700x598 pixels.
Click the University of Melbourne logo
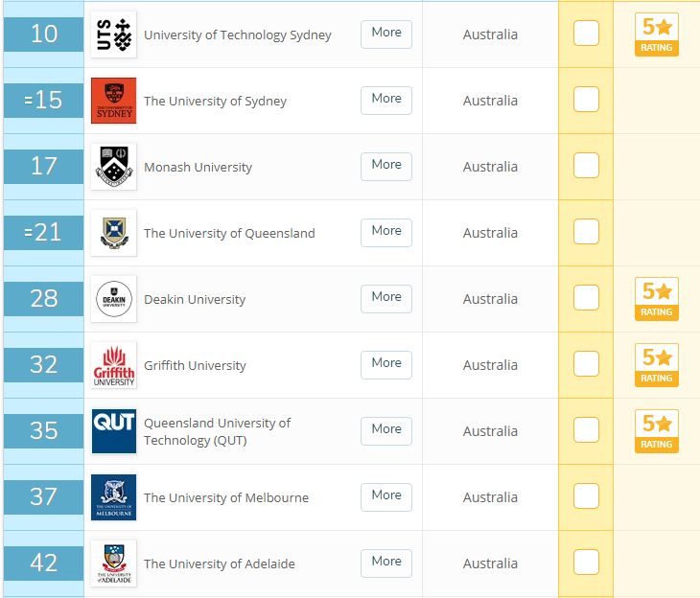pos(113,497)
